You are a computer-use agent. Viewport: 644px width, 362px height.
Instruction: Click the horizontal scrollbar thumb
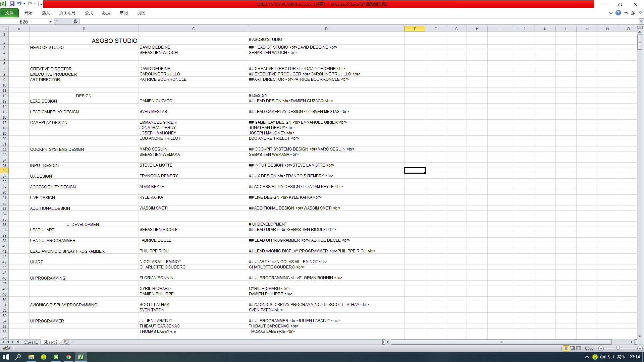coord(501,342)
